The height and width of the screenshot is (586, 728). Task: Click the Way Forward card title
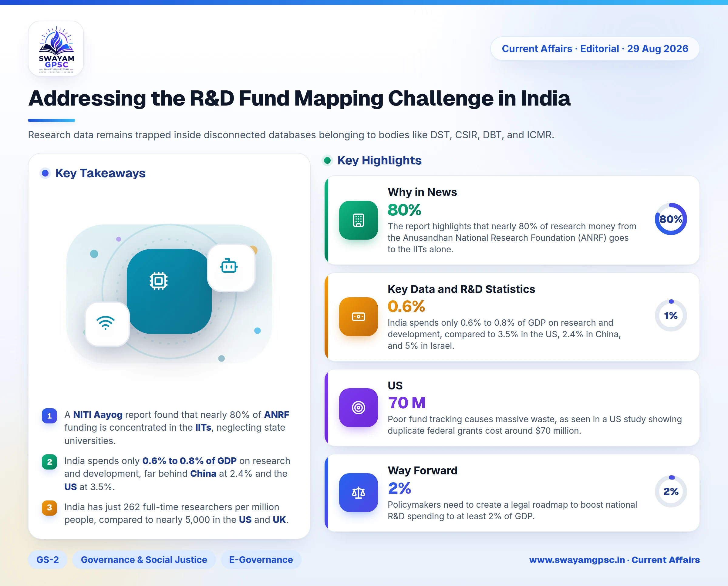pyautogui.click(x=423, y=470)
